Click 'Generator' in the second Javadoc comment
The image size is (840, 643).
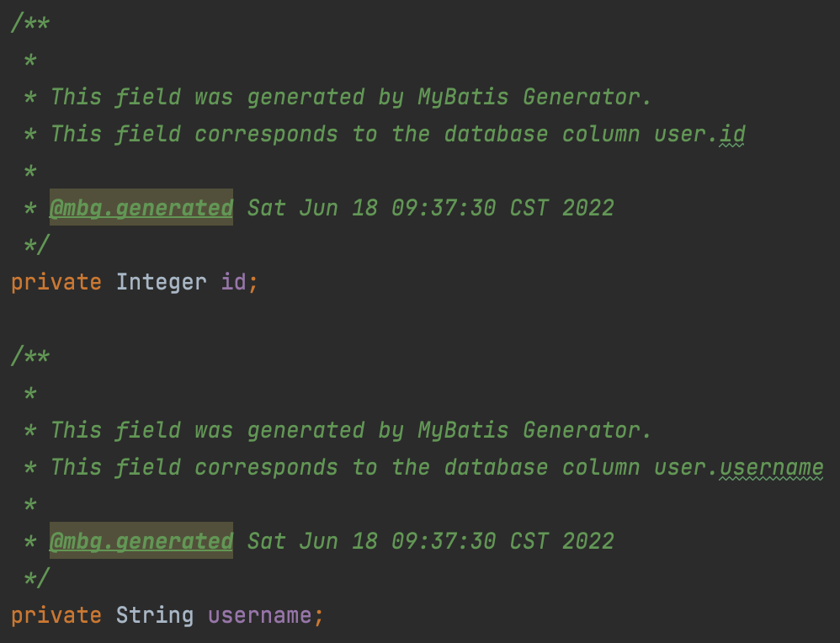(x=586, y=430)
